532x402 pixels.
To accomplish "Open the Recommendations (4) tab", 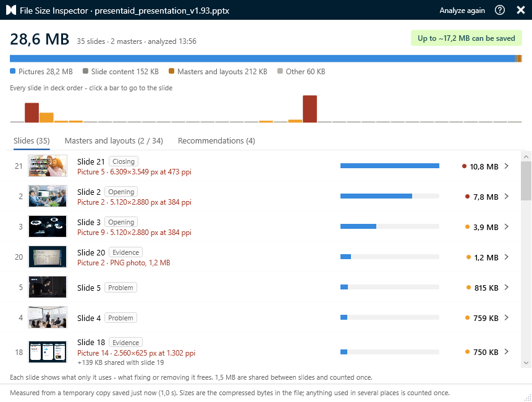I will point(216,141).
